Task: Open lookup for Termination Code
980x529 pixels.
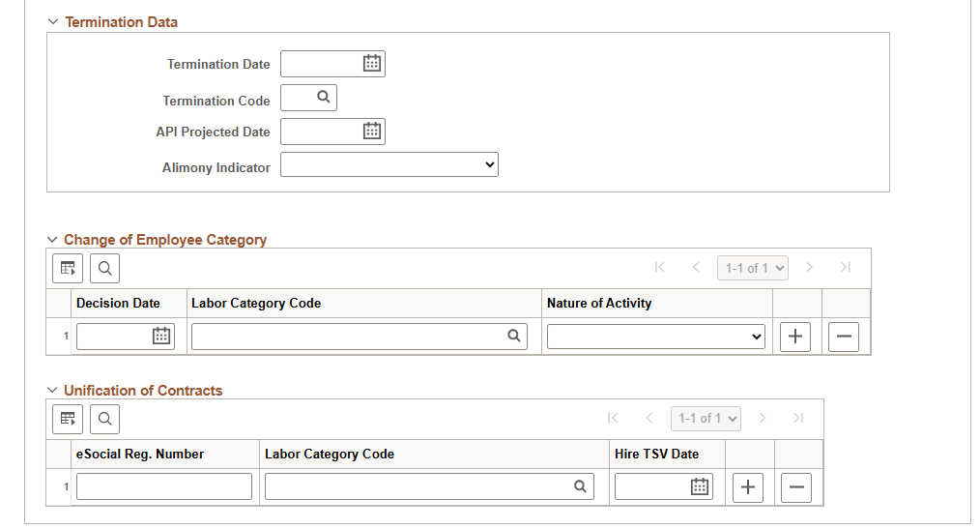Action: coord(323,97)
